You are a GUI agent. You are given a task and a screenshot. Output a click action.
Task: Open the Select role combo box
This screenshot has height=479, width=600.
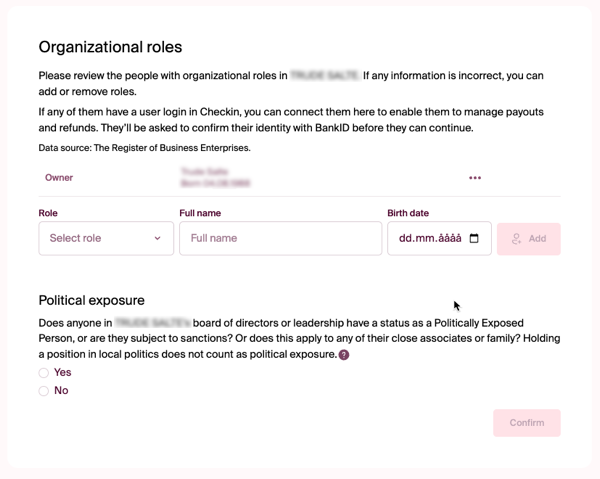tap(105, 239)
